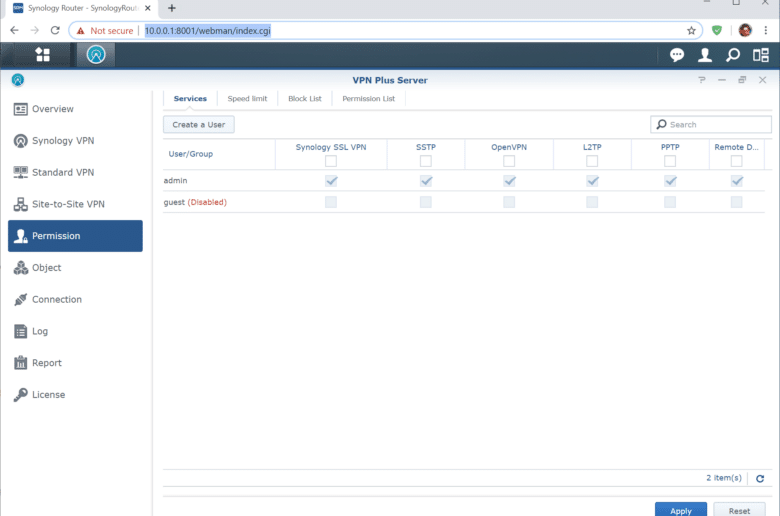Click the Not secure warning icon

tap(81, 31)
